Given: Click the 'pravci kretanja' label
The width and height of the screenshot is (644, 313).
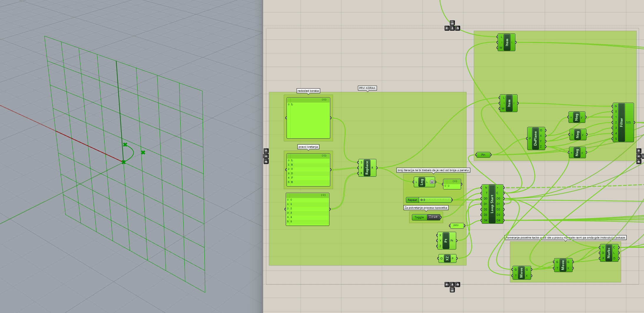Looking at the screenshot, I should (308, 147).
